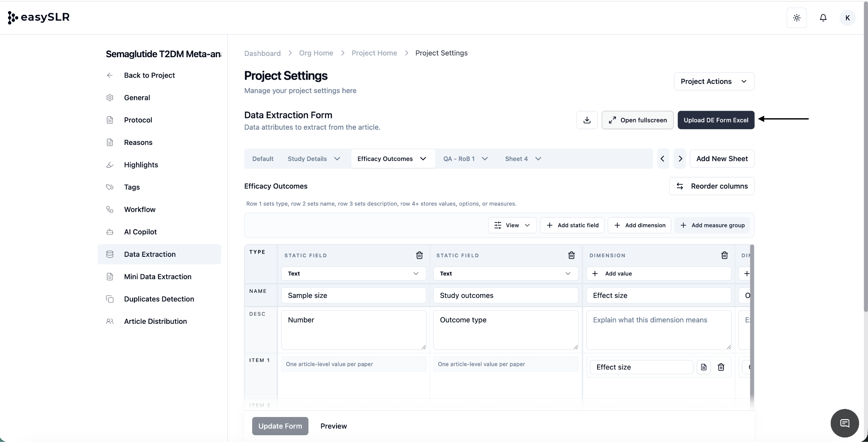Delete the Sample size static field column
This screenshot has width=868, height=442.
click(x=419, y=255)
